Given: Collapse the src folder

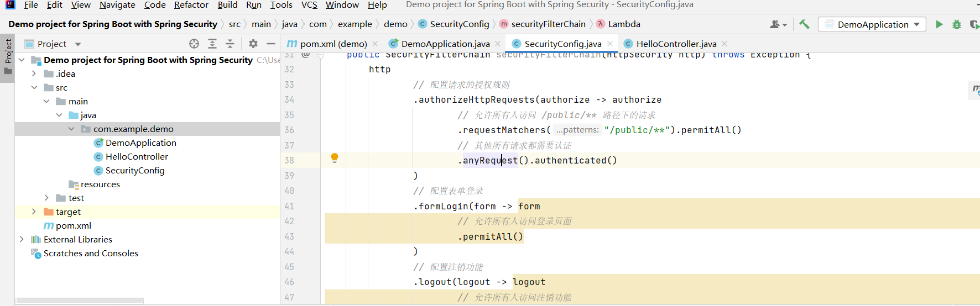Looking at the screenshot, I should tap(34, 87).
